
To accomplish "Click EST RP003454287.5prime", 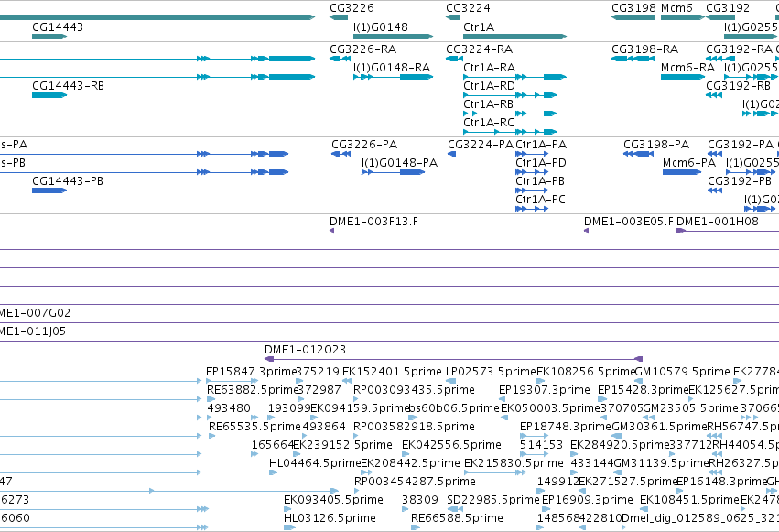I will tap(357, 491).
